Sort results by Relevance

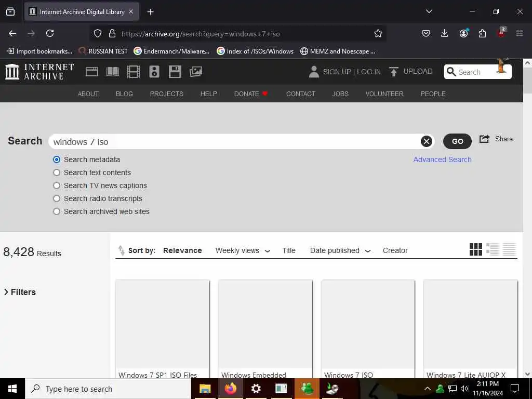(182, 250)
